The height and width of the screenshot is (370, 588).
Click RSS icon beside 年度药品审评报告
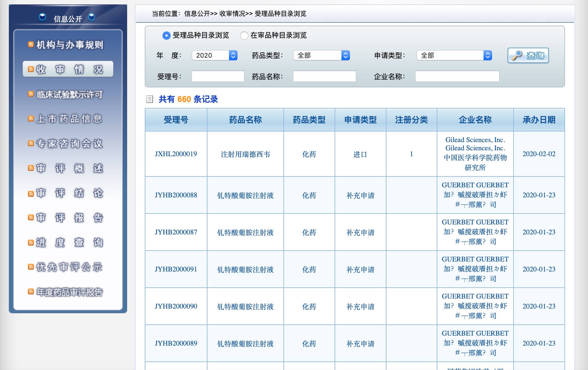[31, 292]
